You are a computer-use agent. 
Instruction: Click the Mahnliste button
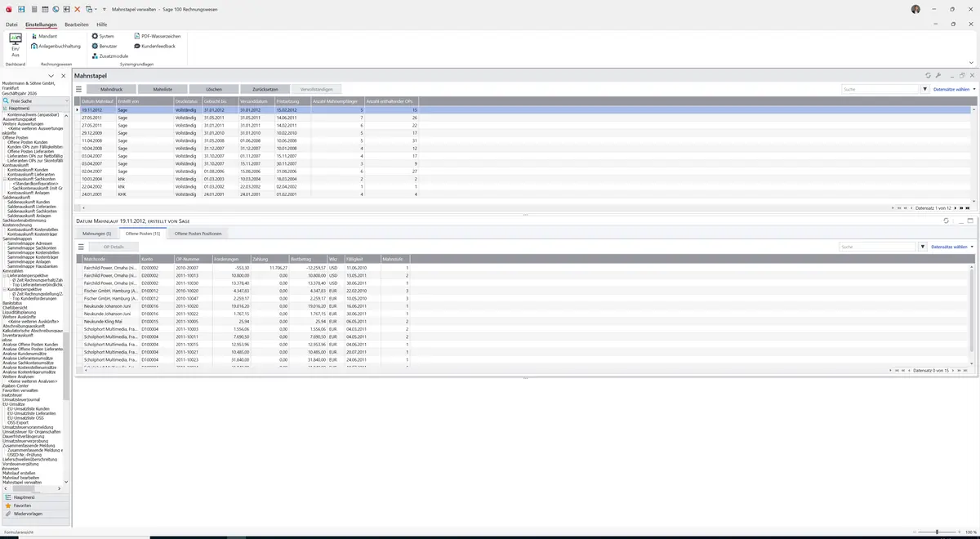click(163, 89)
